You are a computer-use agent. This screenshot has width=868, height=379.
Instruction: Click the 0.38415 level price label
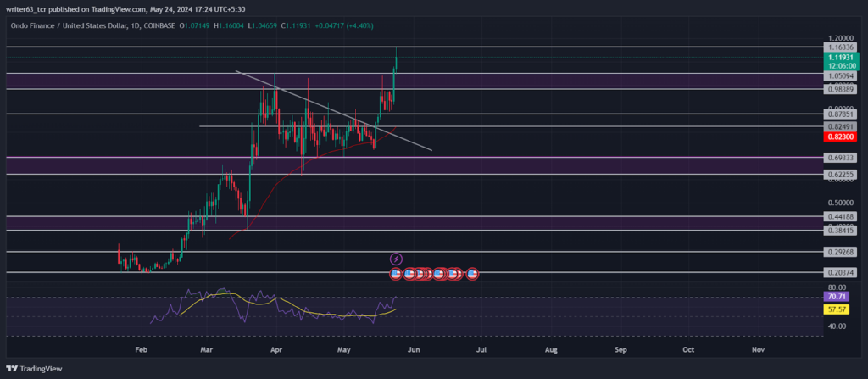pyautogui.click(x=842, y=230)
